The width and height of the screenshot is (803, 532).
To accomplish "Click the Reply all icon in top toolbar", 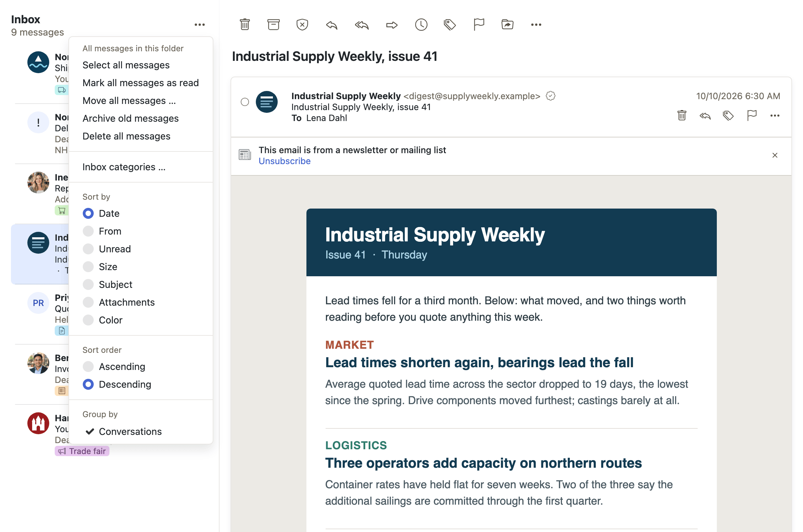I will coord(361,25).
